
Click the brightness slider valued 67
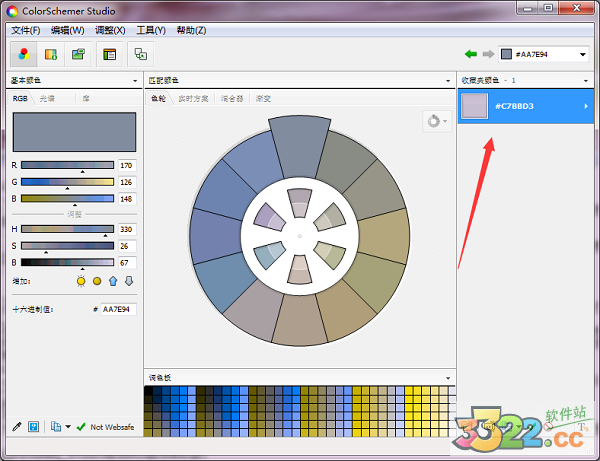pyautogui.click(x=67, y=262)
